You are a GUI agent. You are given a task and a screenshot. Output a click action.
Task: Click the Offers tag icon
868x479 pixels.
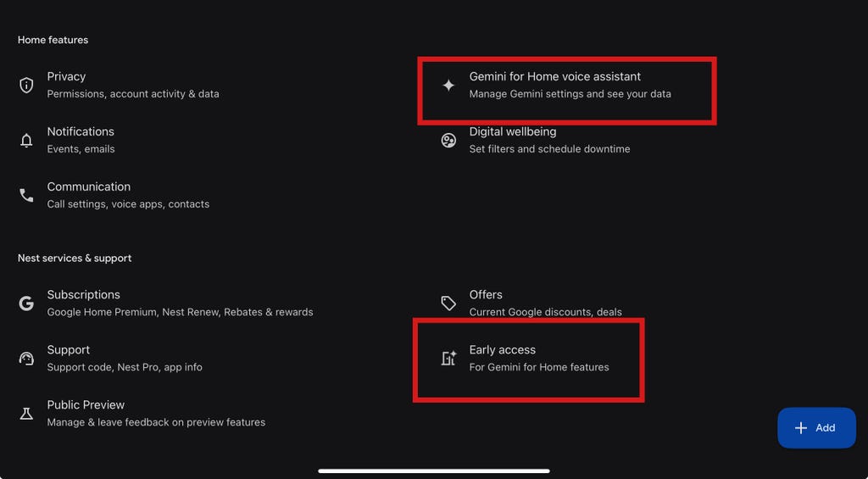[x=448, y=304]
